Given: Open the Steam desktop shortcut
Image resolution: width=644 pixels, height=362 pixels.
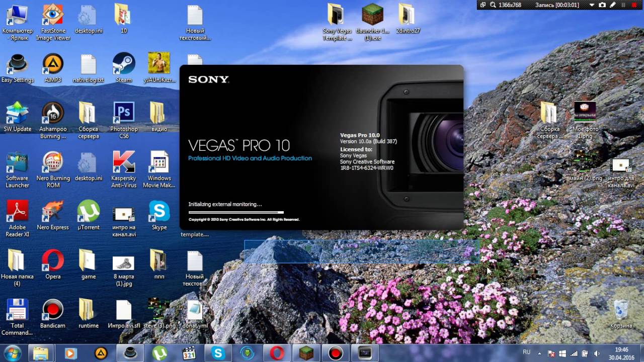Looking at the screenshot, I should [x=124, y=68].
